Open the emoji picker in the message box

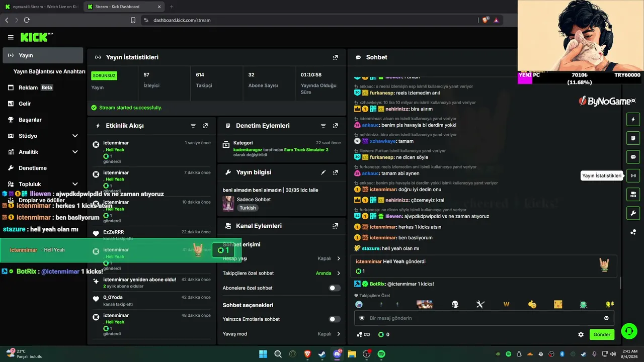click(606, 318)
